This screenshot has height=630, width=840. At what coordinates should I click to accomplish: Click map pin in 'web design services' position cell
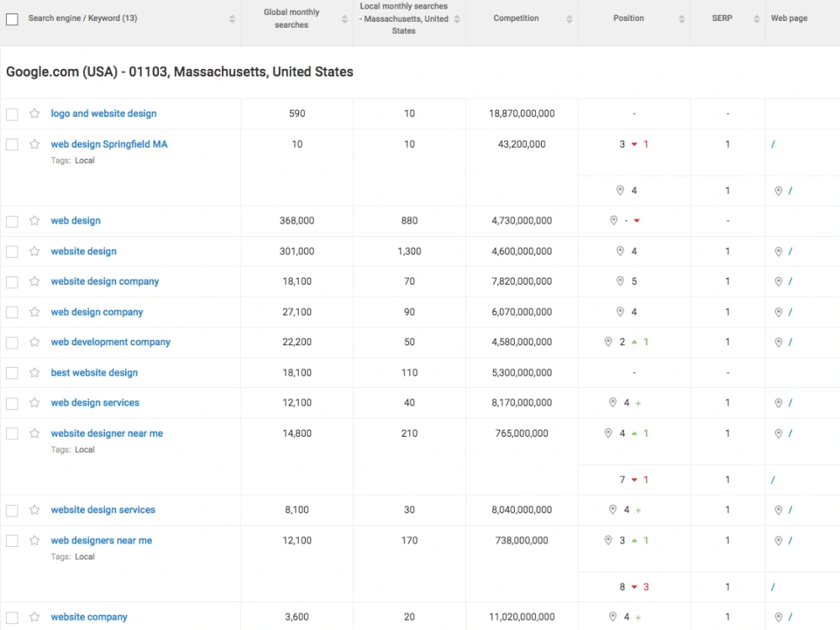613,402
